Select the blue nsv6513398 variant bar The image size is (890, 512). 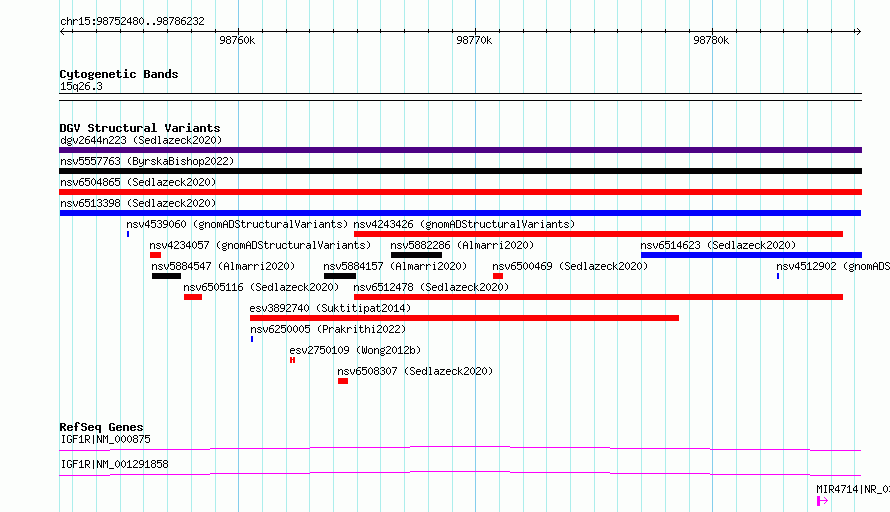(460, 213)
